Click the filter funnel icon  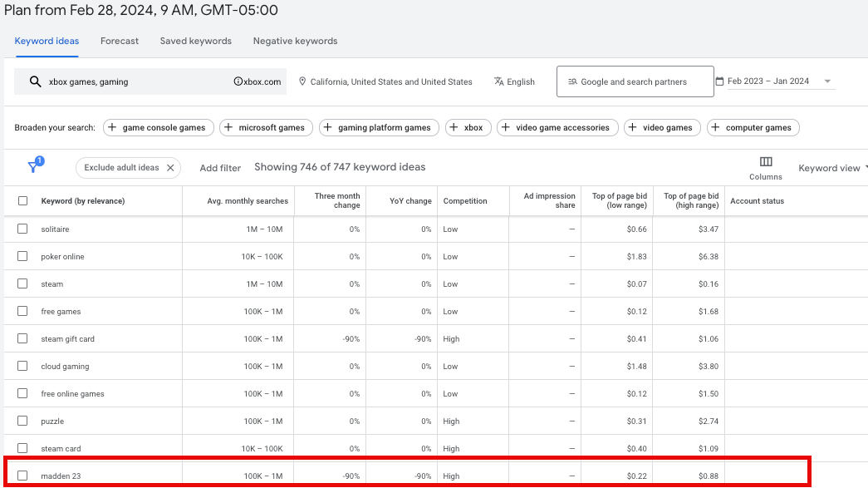[x=34, y=167]
